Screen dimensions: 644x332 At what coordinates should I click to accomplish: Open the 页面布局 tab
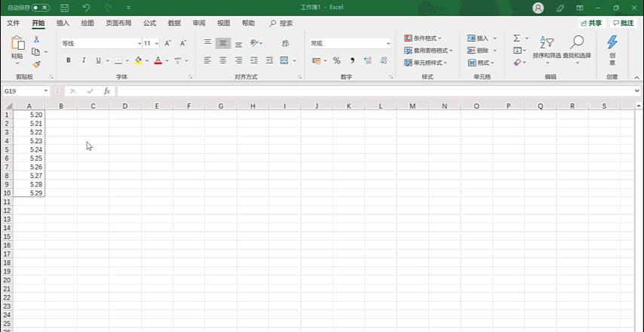(118, 23)
